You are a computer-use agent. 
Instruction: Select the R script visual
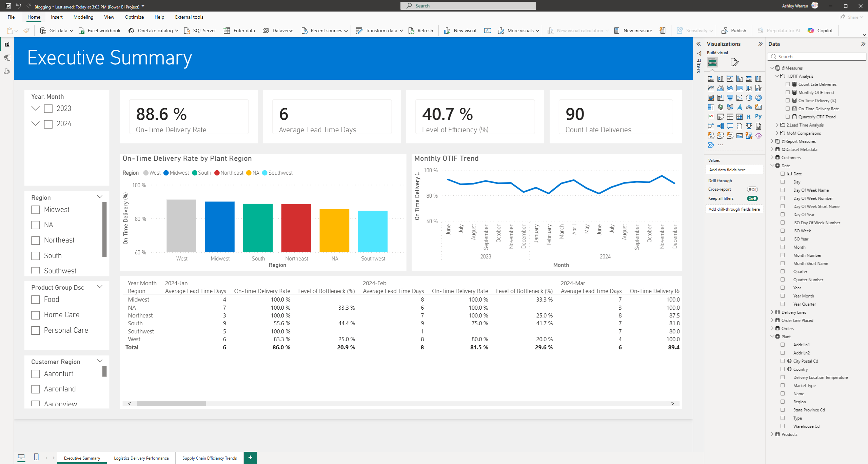749,117
